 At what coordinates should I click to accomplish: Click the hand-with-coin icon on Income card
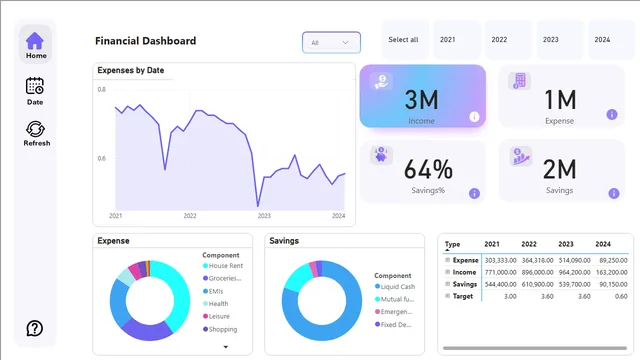(382, 81)
